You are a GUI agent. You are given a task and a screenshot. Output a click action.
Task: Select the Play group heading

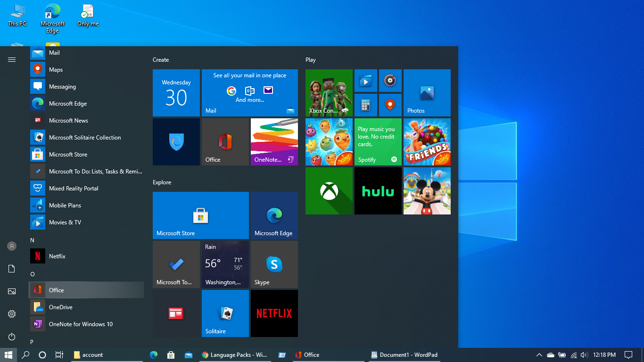(x=311, y=60)
